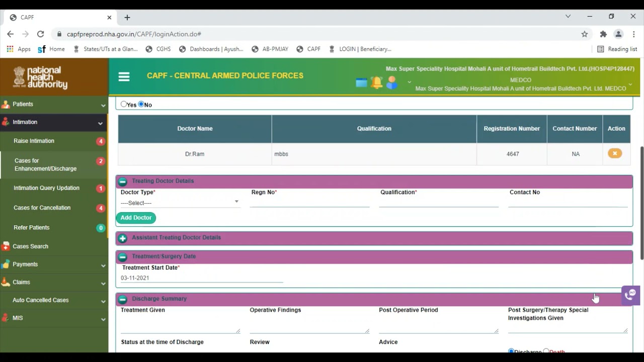This screenshot has height=362, width=644.
Task: Click the '4647' registration number cell
Action: coord(512,154)
